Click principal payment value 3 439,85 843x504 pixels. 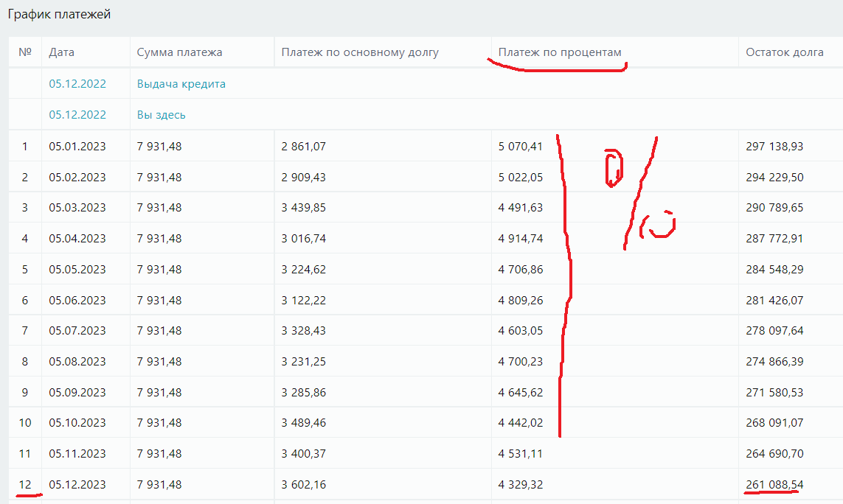coord(303,207)
